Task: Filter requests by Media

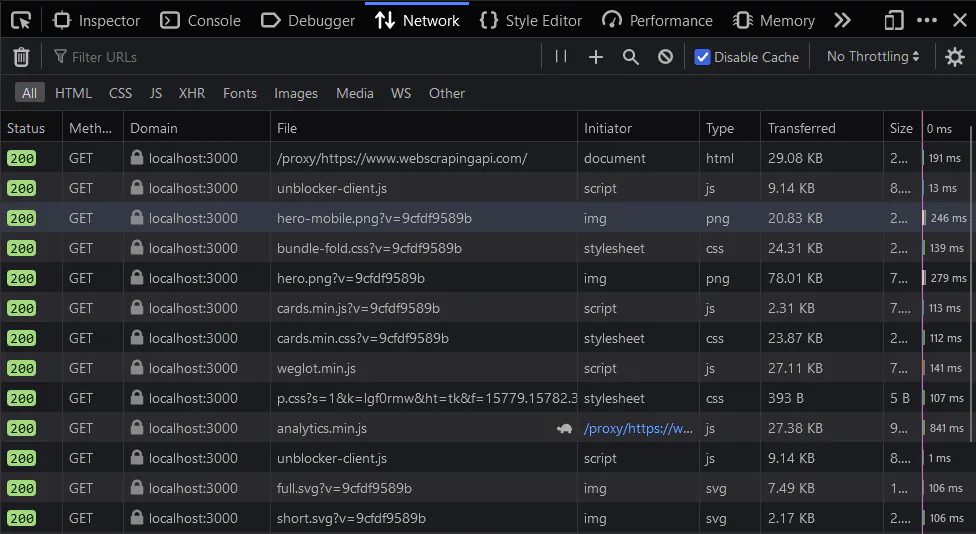Action: click(355, 93)
